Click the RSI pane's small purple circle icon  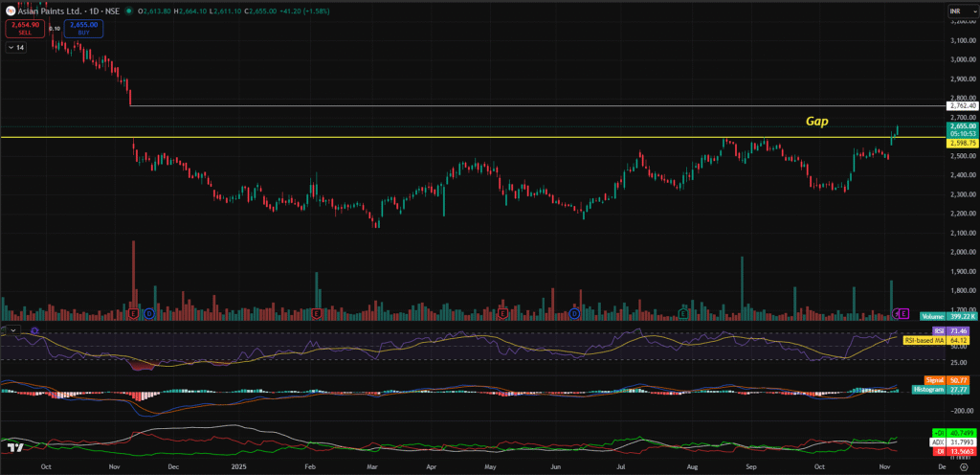(x=34, y=330)
